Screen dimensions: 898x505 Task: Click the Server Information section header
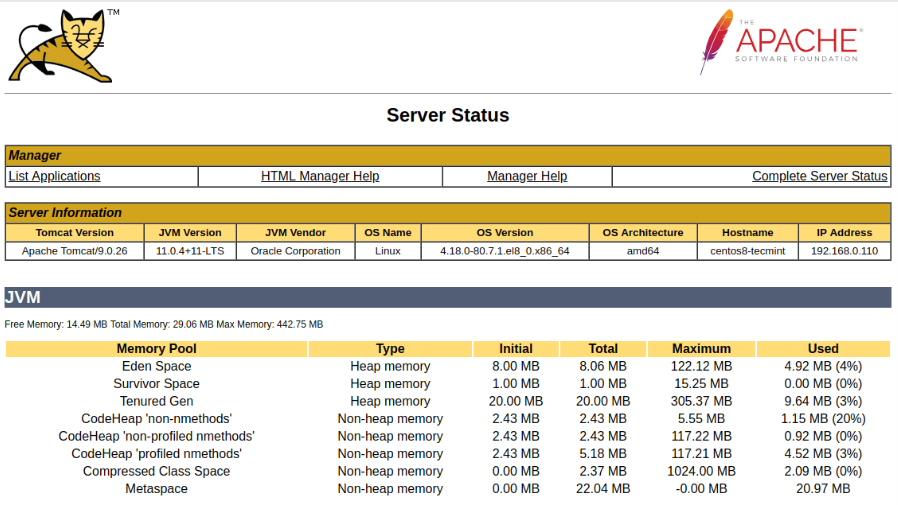tap(448, 213)
